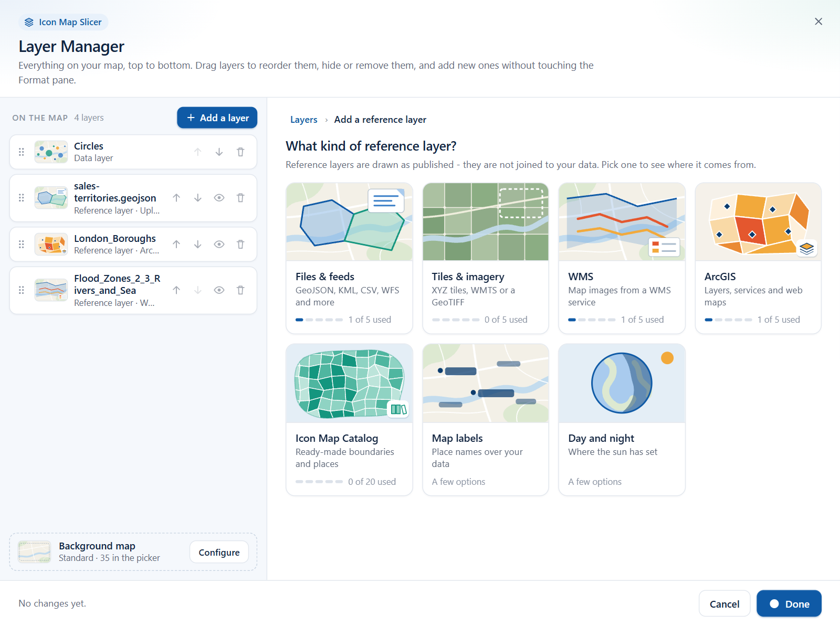Image resolution: width=840 pixels, height=626 pixels.
Task: Choose the Icon Map Catalog card
Action: 349,420
